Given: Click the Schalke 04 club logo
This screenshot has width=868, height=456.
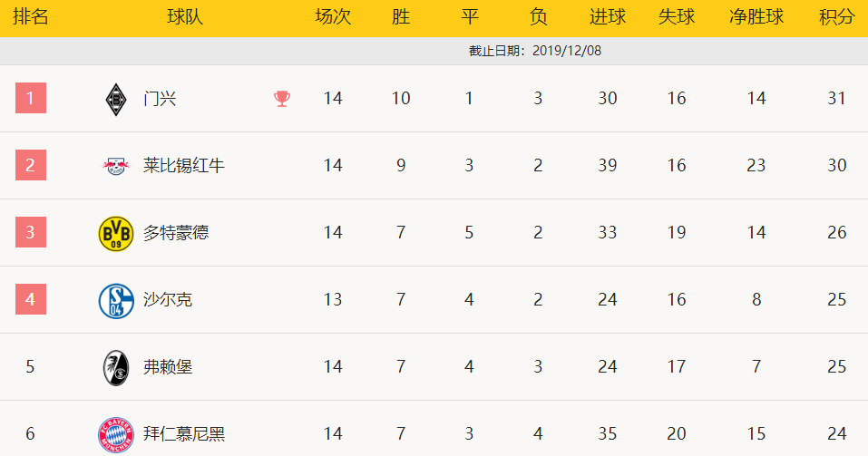Looking at the screenshot, I should [x=116, y=300].
